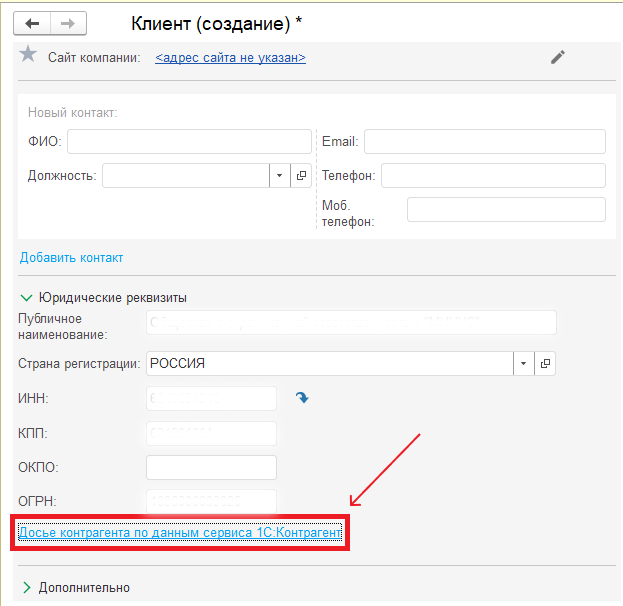Screen dimensions: 623x606
Task: Focus the Email input field
Action: (484, 142)
